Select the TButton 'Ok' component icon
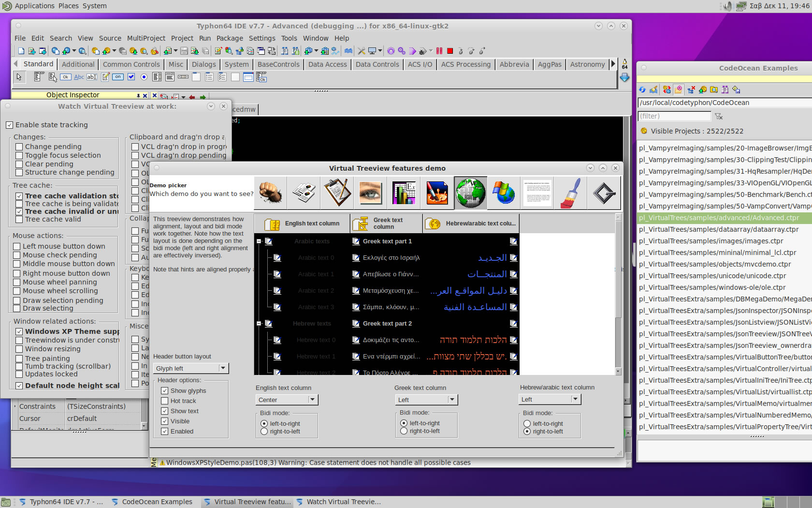The height and width of the screenshot is (508, 812). tap(65, 77)
